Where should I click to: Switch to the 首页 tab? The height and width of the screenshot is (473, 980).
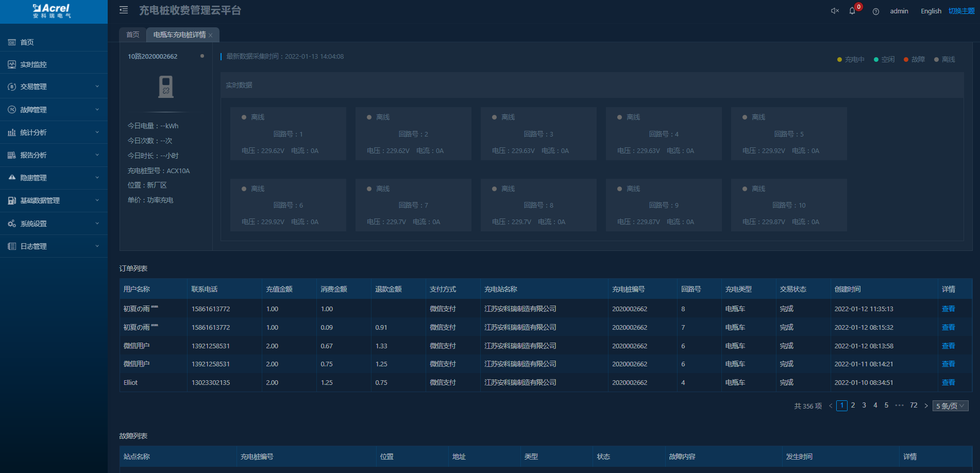click(x=132, y=35)
